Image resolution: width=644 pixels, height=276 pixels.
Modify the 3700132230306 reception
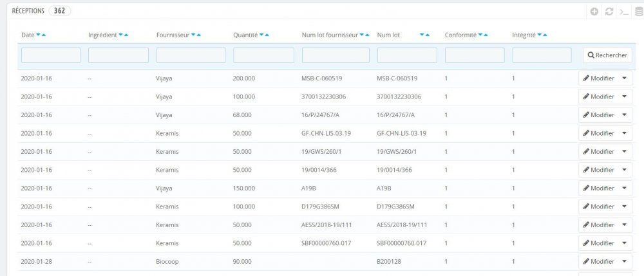pos(598,97)
